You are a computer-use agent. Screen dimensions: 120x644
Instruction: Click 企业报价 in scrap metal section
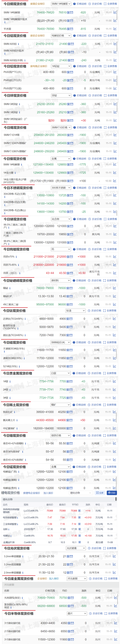coord(42,579)
